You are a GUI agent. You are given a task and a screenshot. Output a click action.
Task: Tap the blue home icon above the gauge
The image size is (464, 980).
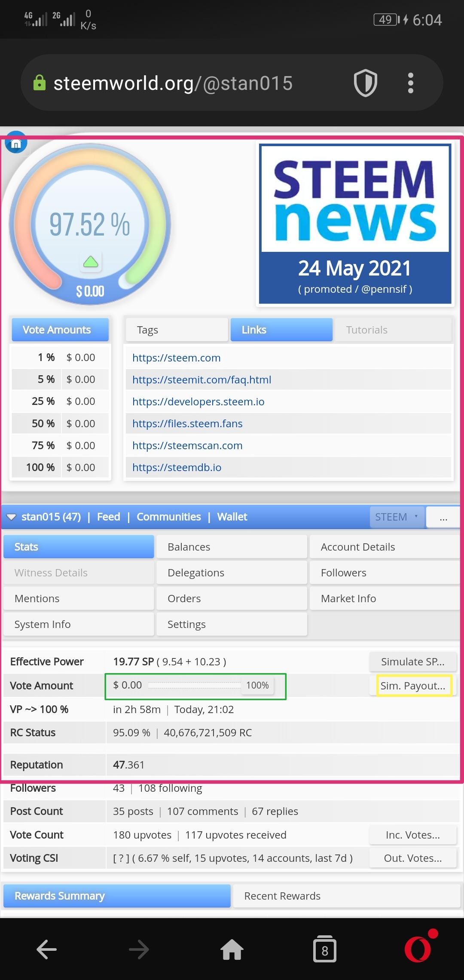pyautogui.click(x=16, y=143)
